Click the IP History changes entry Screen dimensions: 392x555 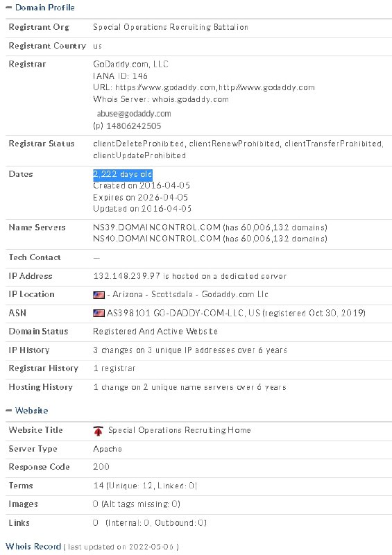[x=190, y=350]
